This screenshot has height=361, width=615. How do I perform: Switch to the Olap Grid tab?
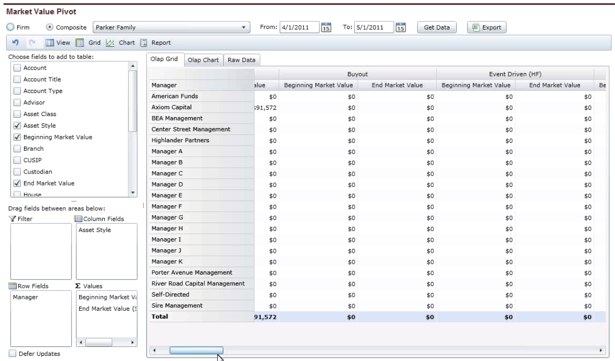coord(164,59)
